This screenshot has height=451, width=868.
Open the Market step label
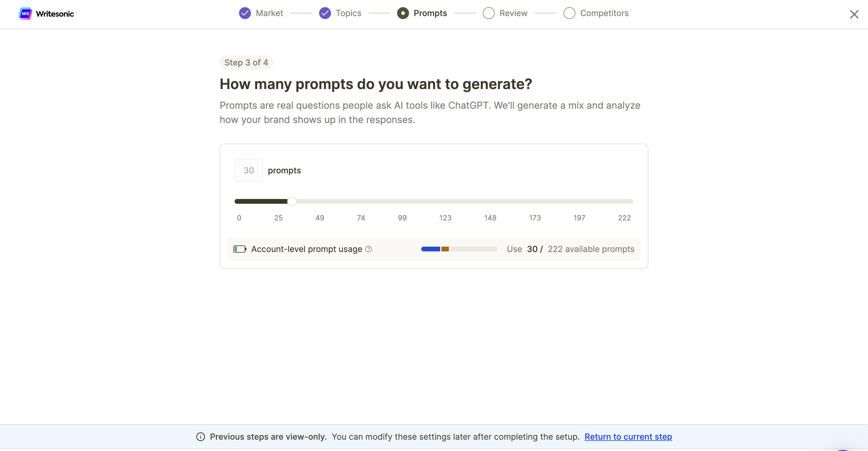pos(269,13)
